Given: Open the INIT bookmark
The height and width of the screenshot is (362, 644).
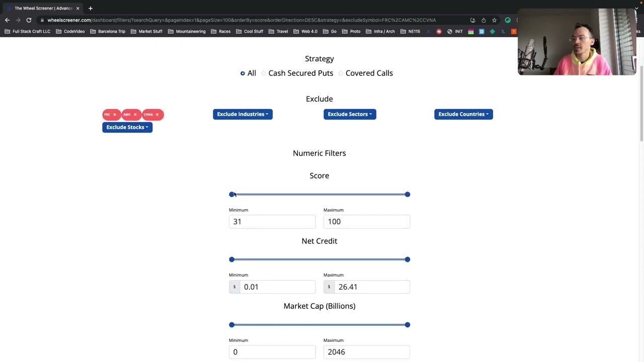Looking at the screenshot, I should [x=454, y=31].
